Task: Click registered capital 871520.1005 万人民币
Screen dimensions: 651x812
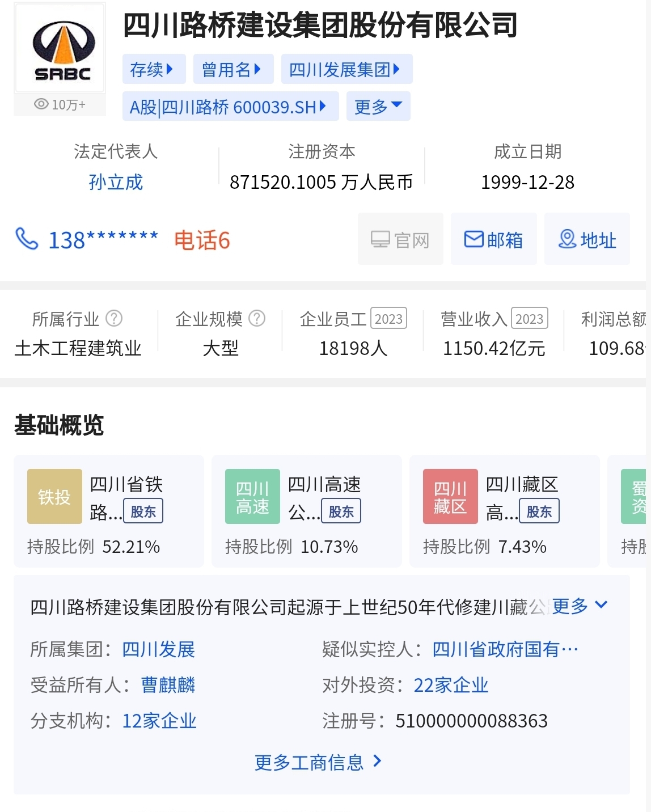Action: [322, 182]
